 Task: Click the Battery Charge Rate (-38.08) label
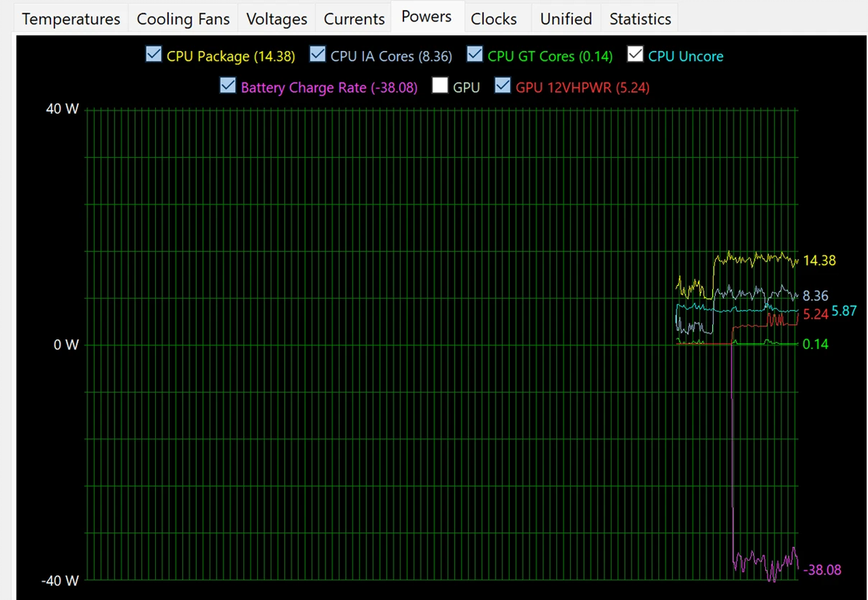point(329,87)
